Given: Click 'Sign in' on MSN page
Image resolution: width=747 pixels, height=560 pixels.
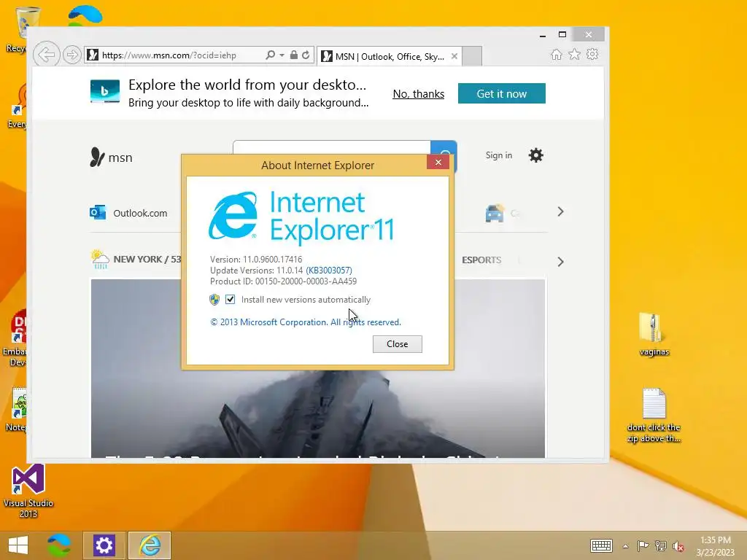Looking at the screenshot, I should [x=499, y=155].
